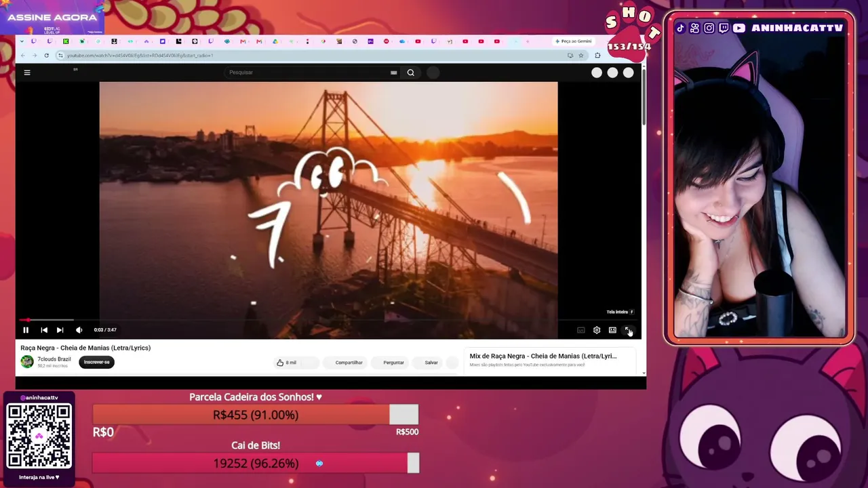Reload the YouTube page
This screenshot has height=488, width=868.
click(46, 56)
